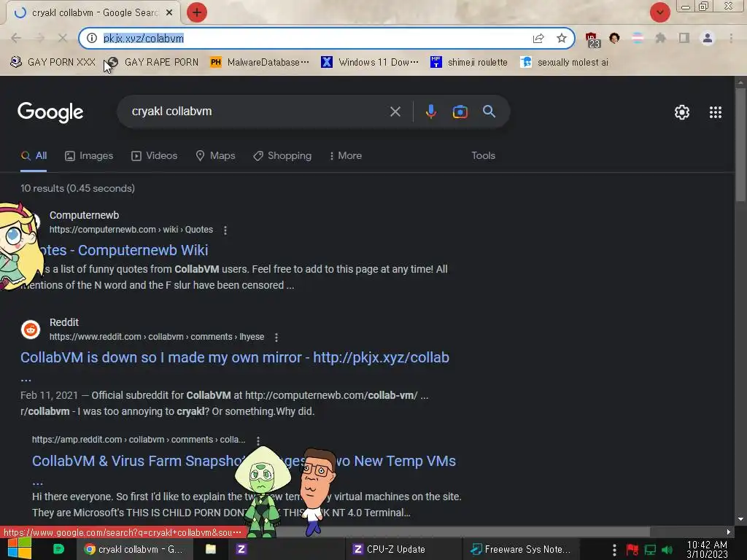Image resolution: width=747 pixels, height=560 pixels.
Task: Open the purple Z taskbar icon
Action: coord(241,549)
